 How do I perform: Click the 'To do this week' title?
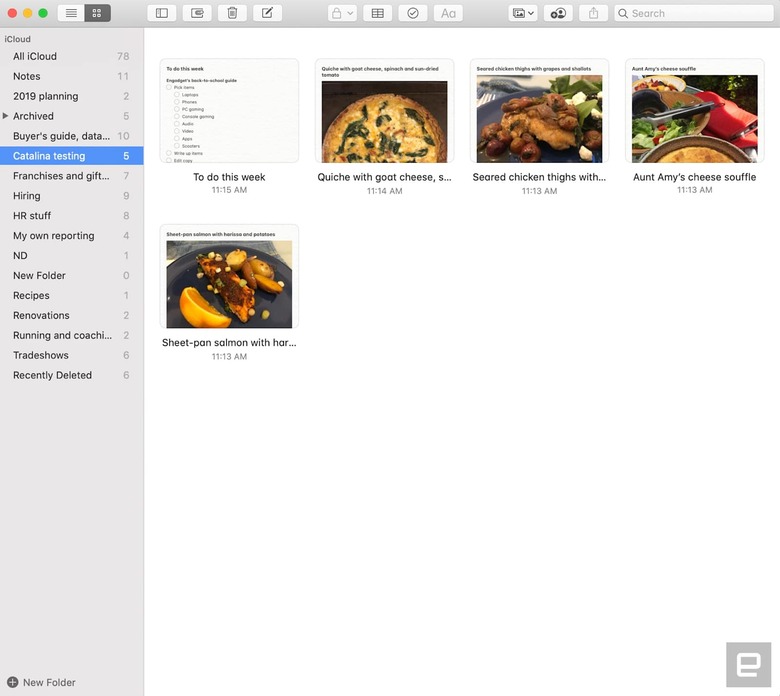(229, 177)
